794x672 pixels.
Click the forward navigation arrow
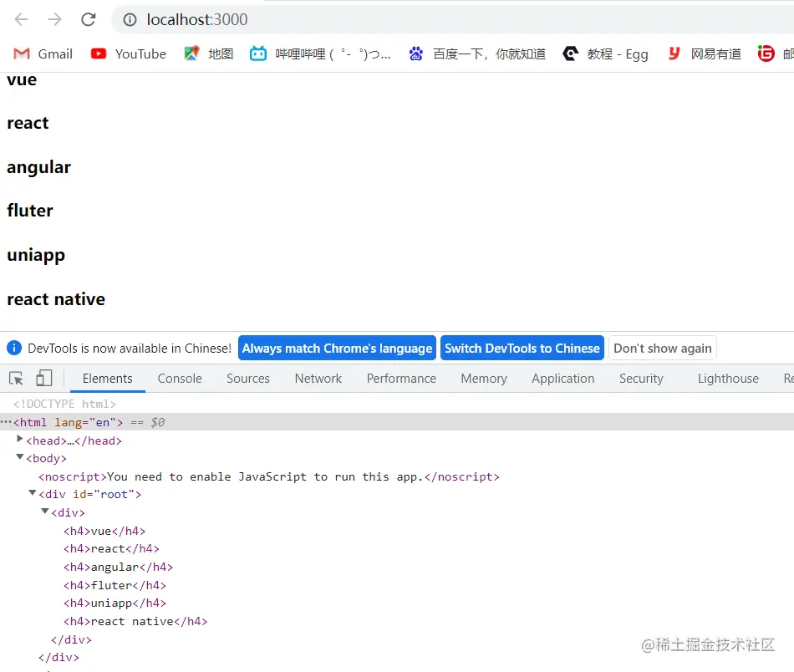[x=53, y=19]
